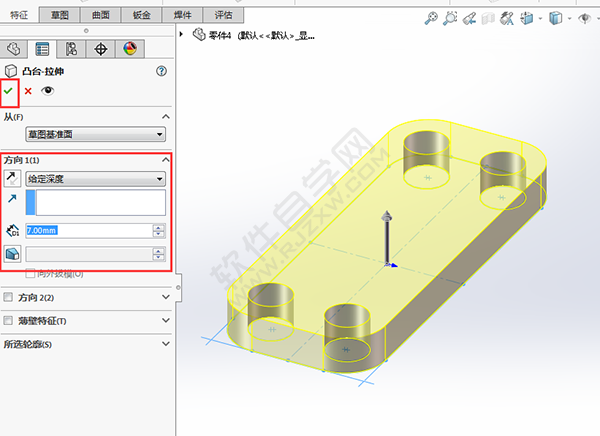Open the 给定深度 end condition dropdown

click(96, 179)
